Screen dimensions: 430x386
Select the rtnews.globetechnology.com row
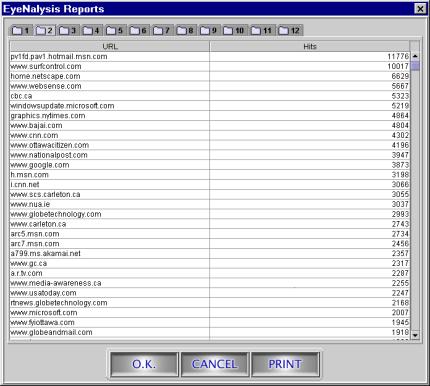210,303
